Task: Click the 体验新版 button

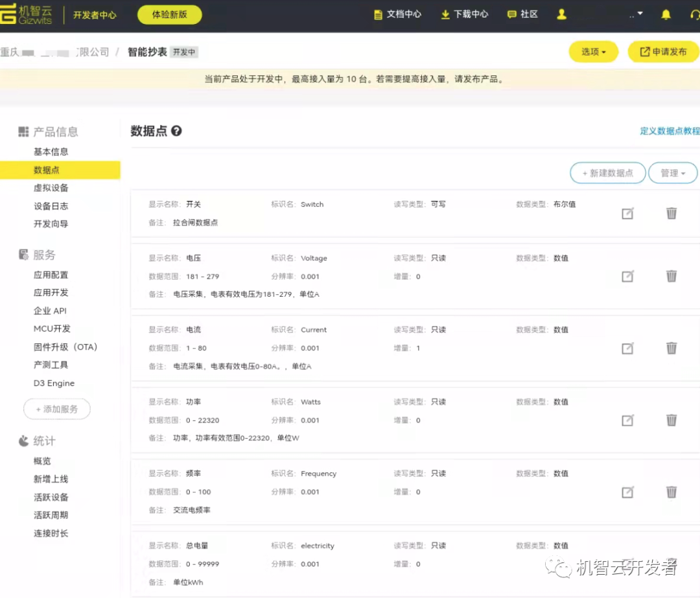Action: 170,15
